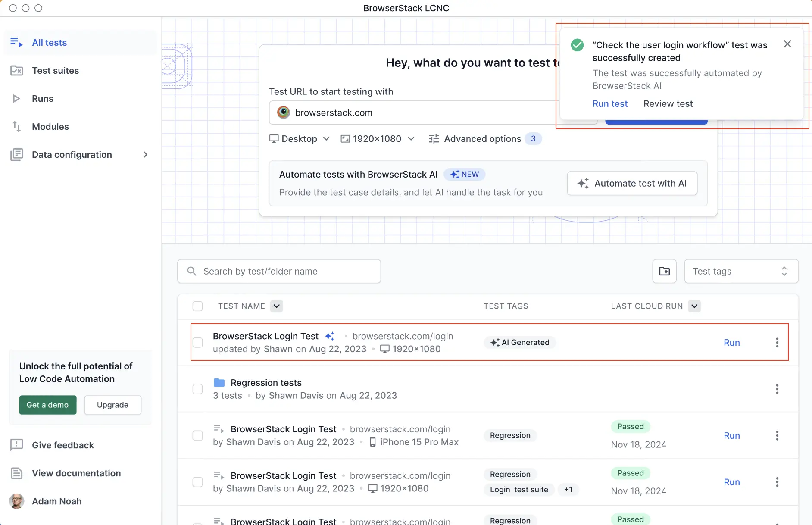Open the TEST NAME sort dropdown
The width and height of the screenshot is (812, 525).
pos(277,306)
